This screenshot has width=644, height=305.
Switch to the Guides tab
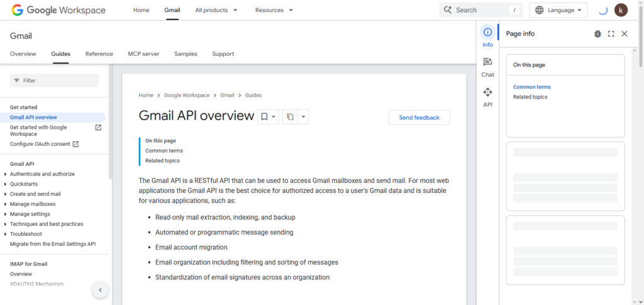click(61, 54)
